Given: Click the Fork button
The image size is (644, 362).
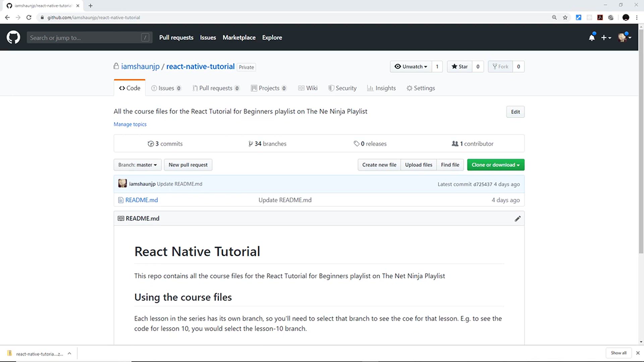Looking at the screenshot, I should (500, 66).
